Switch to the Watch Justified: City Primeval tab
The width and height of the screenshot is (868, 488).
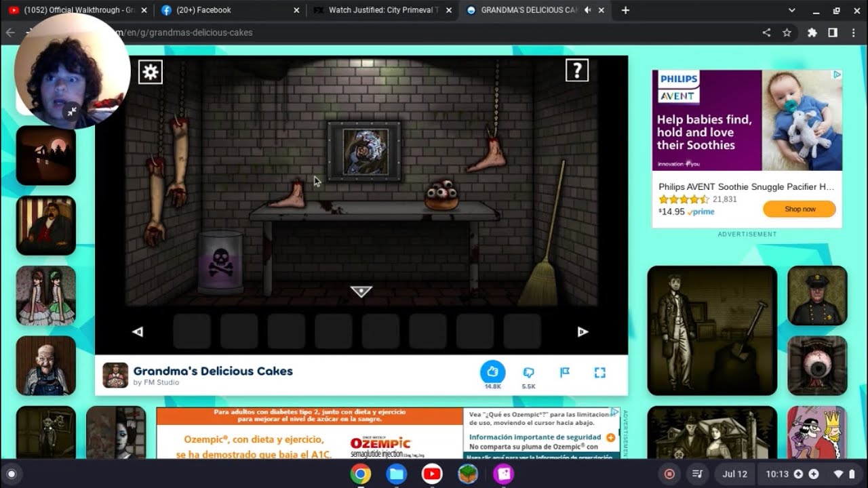pyautogui.click(x=382, y=10)
